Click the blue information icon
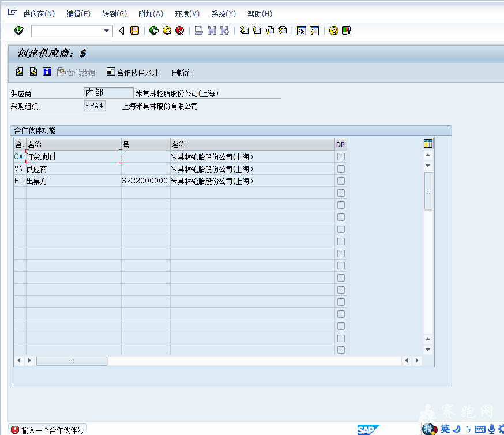The height and width of the screenshot is (435, 504). coord(47,72)
